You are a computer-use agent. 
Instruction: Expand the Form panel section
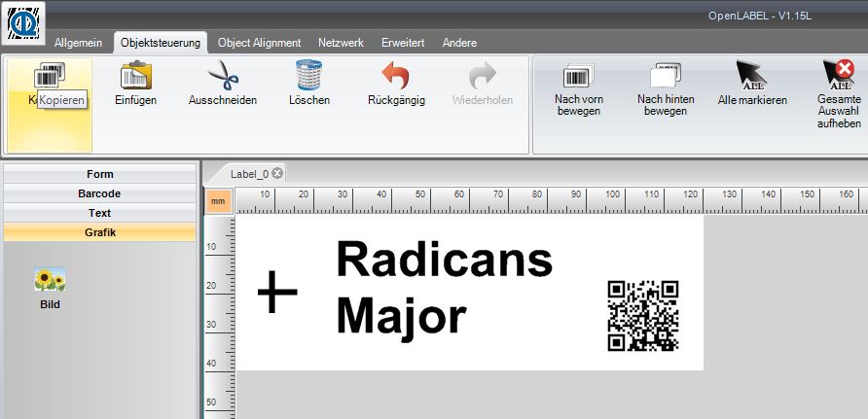[x=99, y=174]
